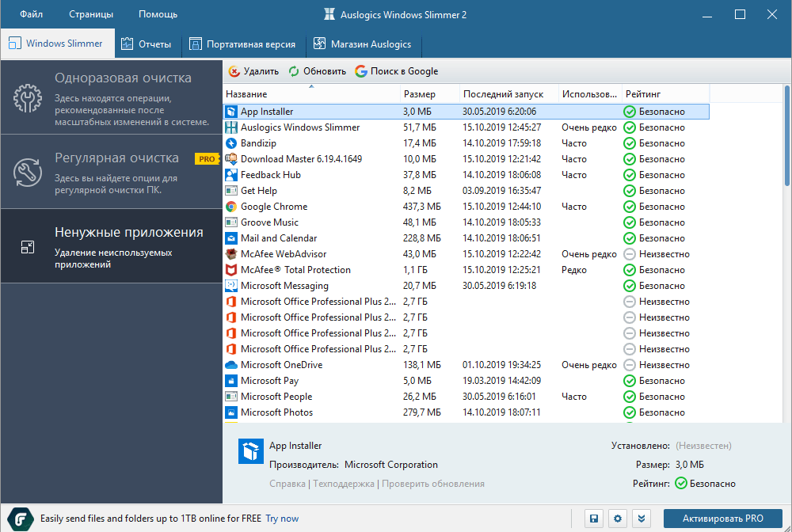Click the Bandizip app icon
The height and width of the screenshot is (532, 792).
point(230,143)
